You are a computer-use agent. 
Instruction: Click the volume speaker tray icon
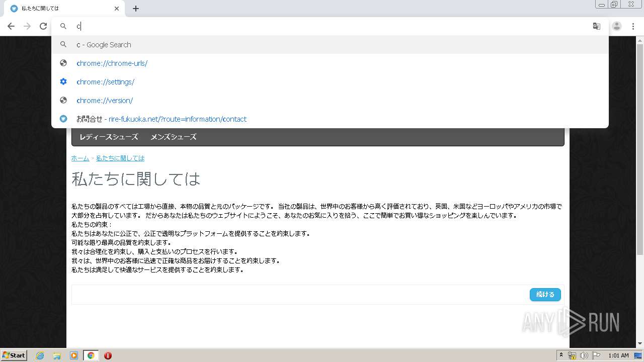584,355
